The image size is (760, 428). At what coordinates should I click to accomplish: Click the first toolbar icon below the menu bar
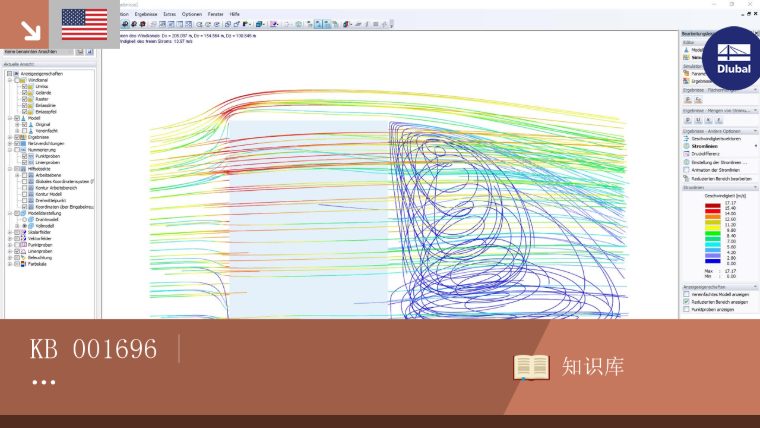click(x=125, y=24)
